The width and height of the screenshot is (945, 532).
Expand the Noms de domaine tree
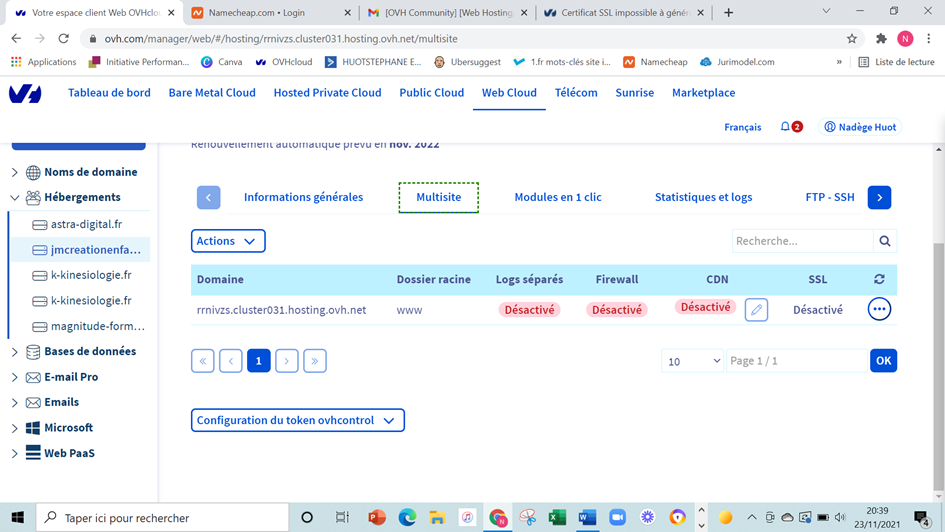15,172
